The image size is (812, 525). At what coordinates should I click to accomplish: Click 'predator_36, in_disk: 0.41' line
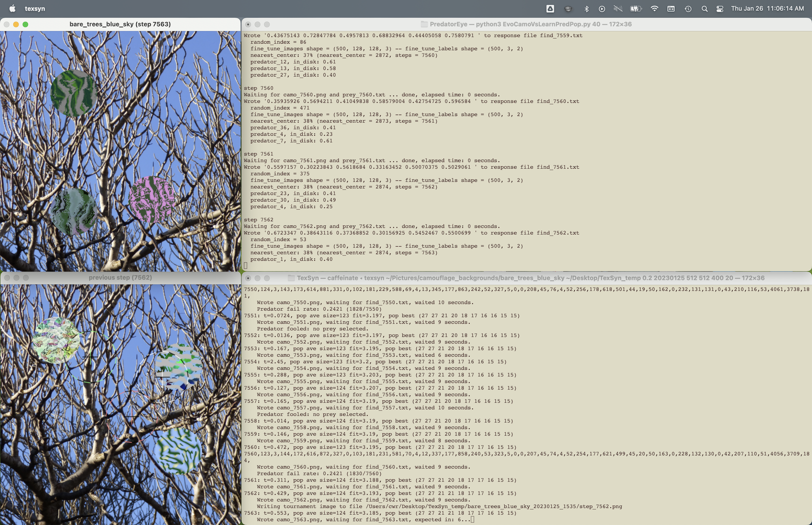tap(293, 127)
